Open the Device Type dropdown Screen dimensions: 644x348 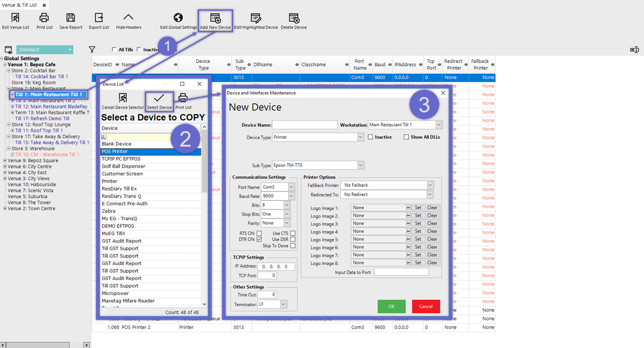(360, 137)
